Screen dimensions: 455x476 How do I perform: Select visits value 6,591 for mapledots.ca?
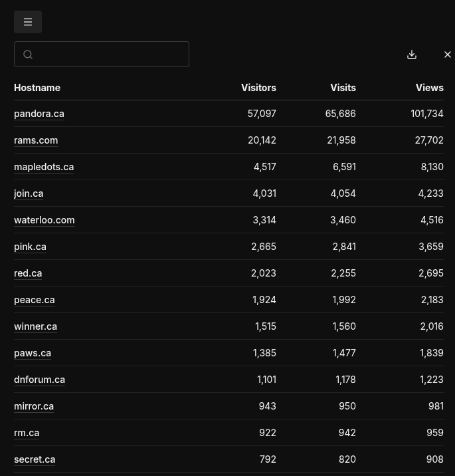(x=344, y=167)
